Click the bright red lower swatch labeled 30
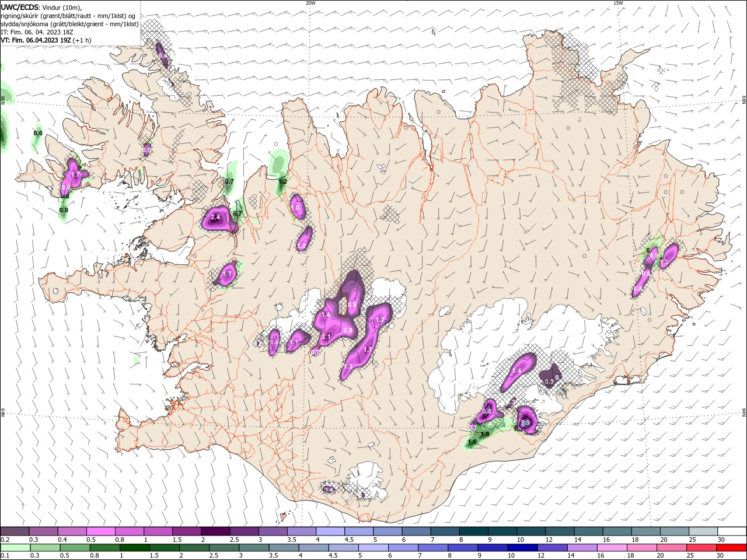The image size is (747, 560). (x=731, y=548)
